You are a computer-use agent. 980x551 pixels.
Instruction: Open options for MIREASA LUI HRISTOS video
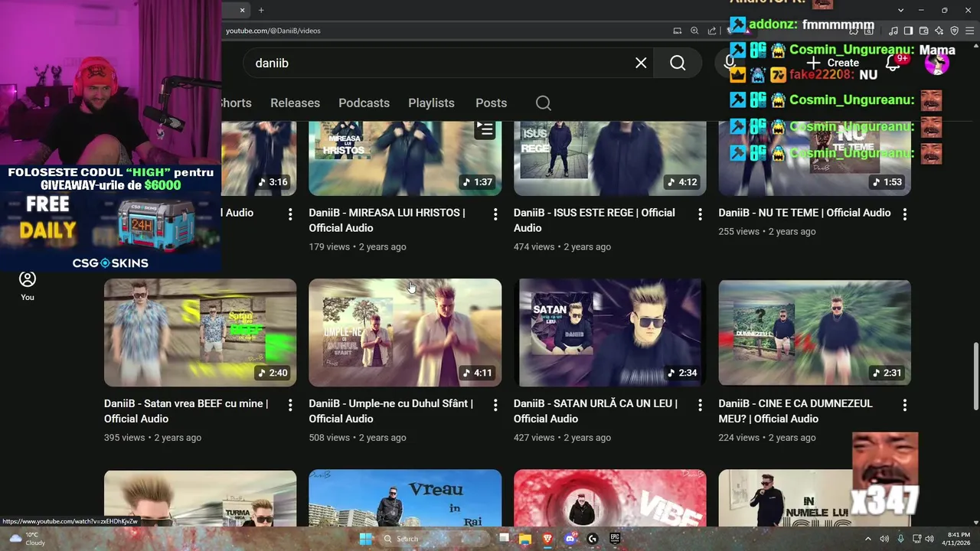pos(495,215)
